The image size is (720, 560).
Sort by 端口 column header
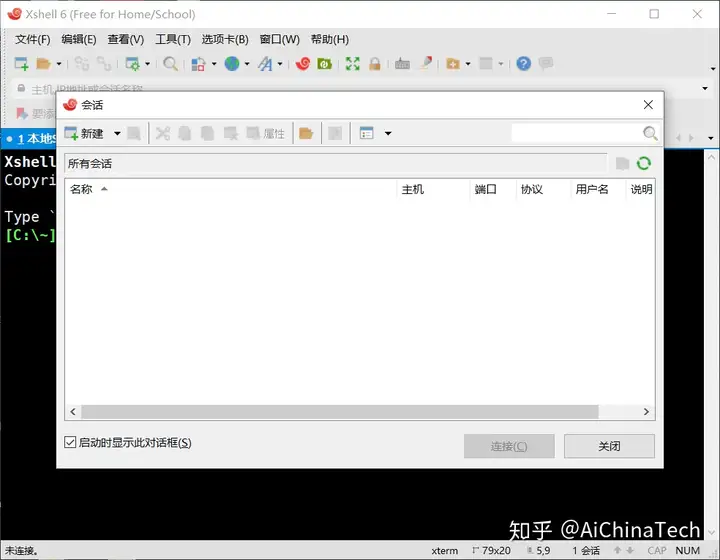493,189
